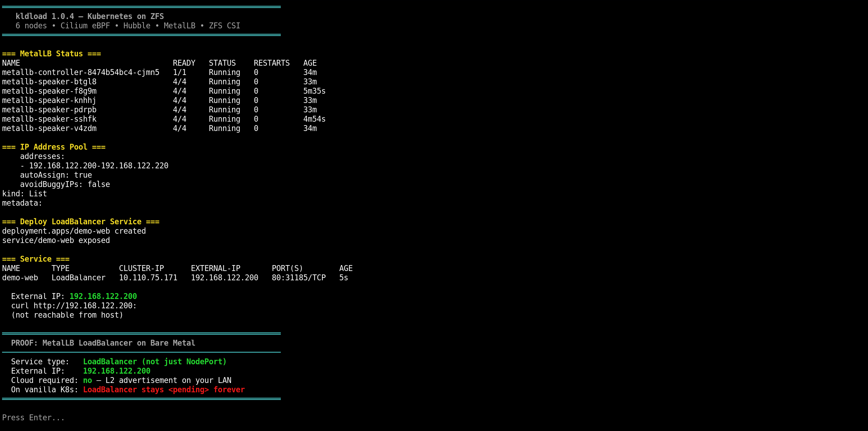Click the EXTERNAL-IP column header

[x=215, y=268]
